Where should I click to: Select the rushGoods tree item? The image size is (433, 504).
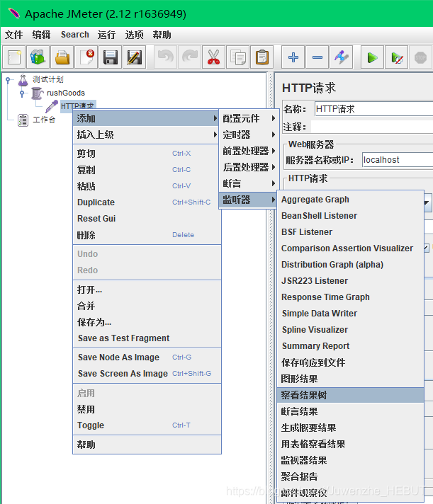(x=66, y=93)
